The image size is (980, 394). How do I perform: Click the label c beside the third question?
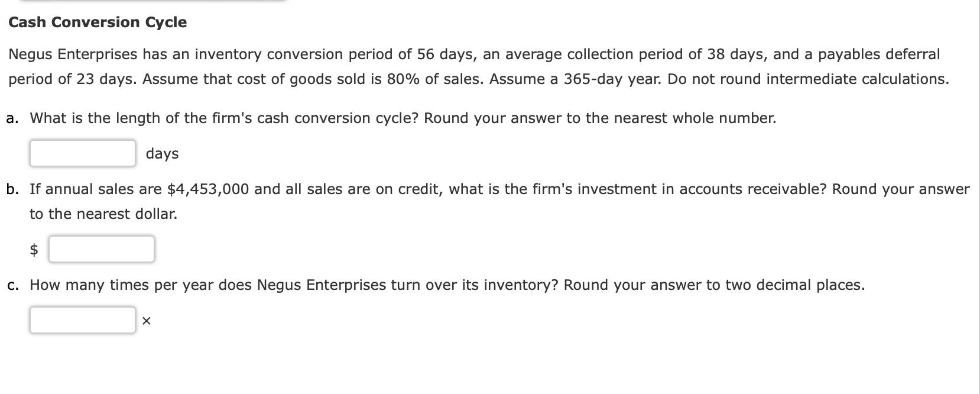click(11, 285)
